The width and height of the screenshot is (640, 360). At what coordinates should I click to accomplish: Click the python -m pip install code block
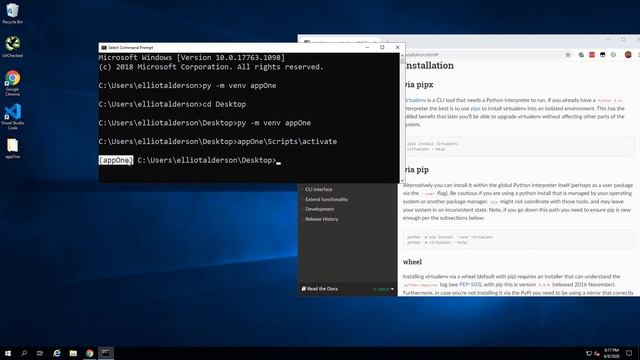[519, 240]
